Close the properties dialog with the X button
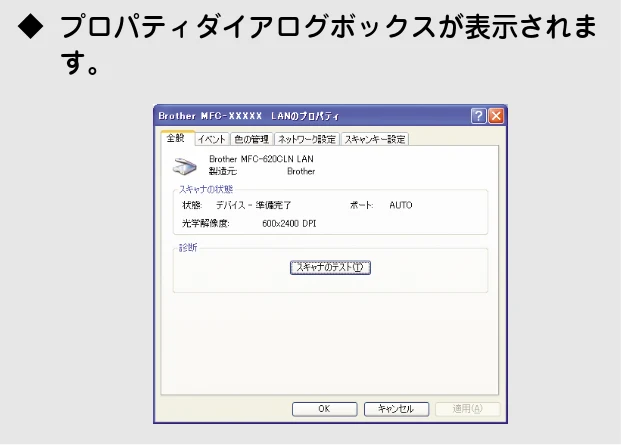 [x=496, y=116]
